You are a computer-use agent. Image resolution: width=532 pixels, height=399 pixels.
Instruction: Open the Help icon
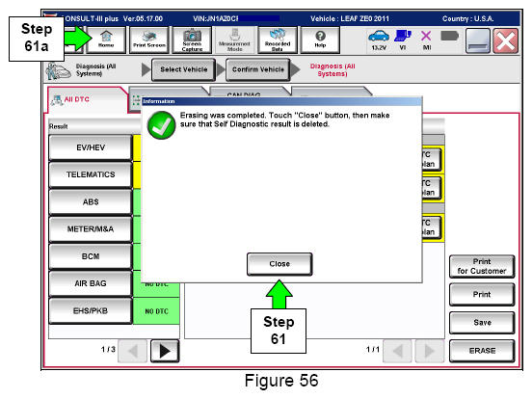click(x=320, y=40)
